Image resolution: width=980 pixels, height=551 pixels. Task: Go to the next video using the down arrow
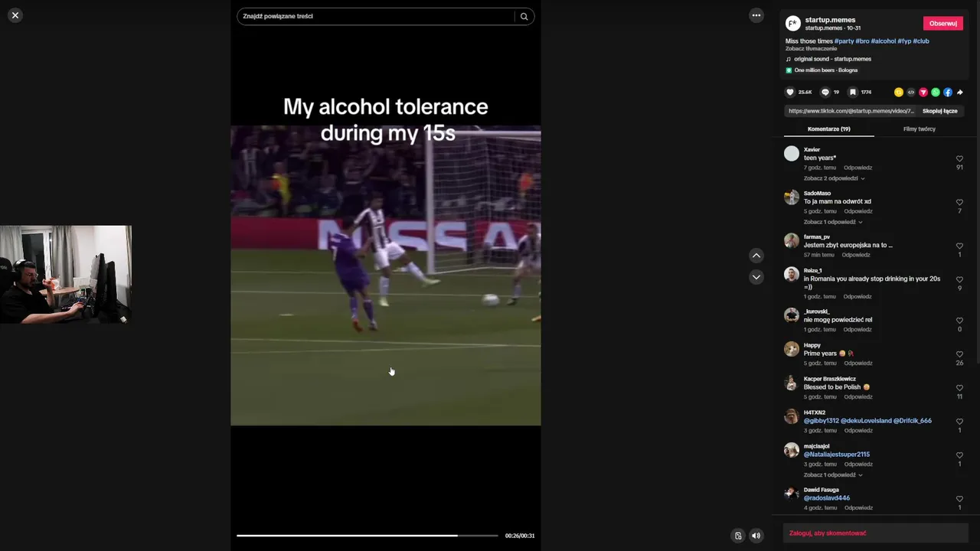click(756, 277)
